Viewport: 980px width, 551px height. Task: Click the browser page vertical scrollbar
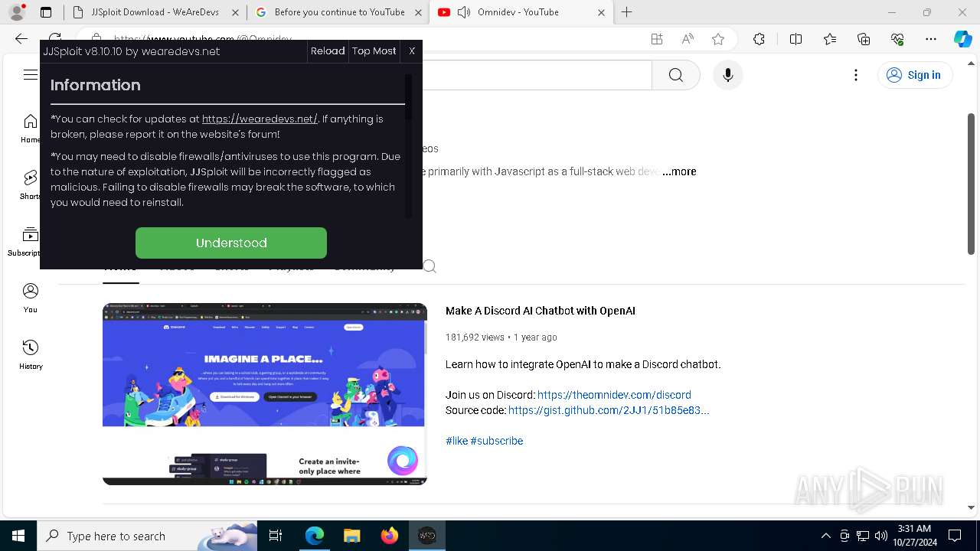(972, 184)
